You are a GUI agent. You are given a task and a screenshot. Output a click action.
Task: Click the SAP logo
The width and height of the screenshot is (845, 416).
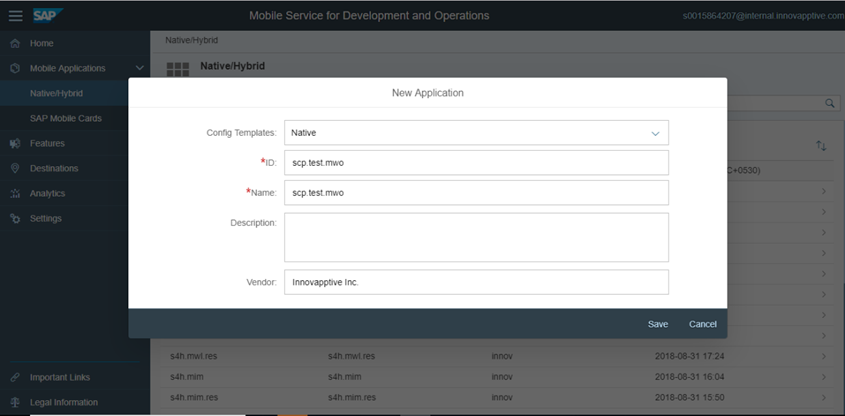(x=48, y=15)
